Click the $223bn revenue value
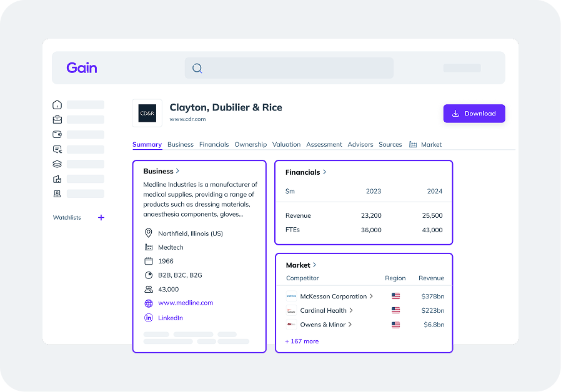The width and height of the screenshot is (561, 392). point(433,310)
